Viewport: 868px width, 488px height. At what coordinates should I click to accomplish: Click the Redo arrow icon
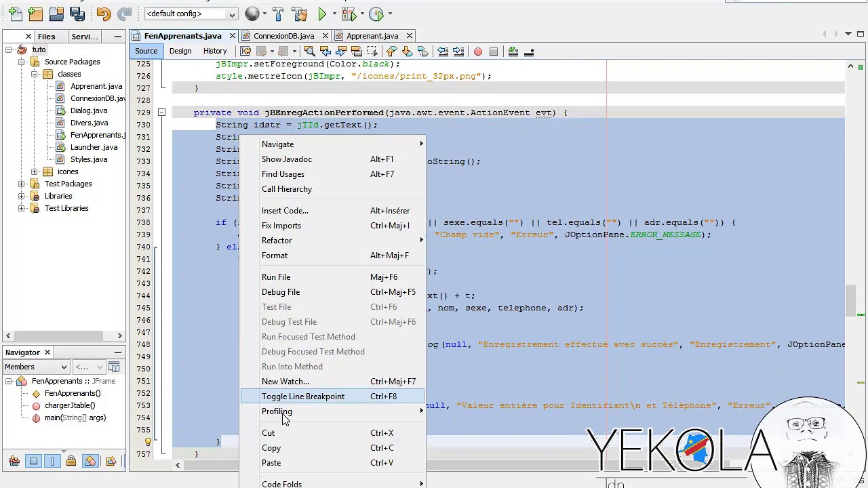pos(124,14)
